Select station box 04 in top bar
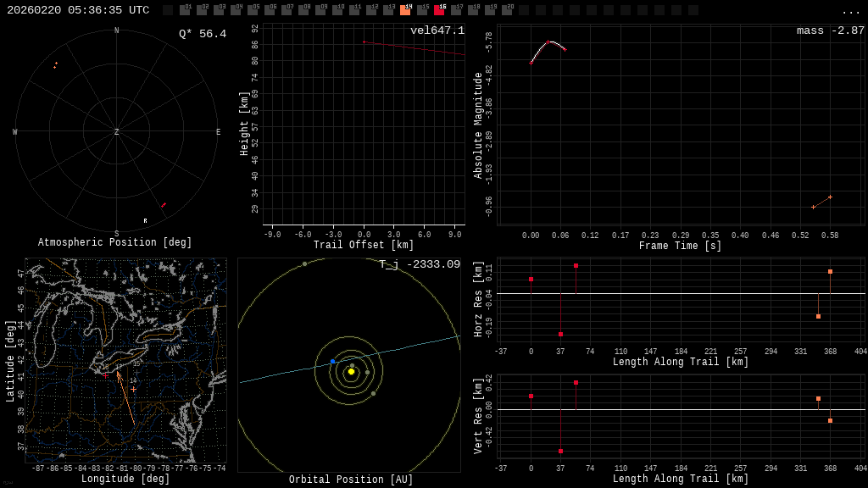The height and width of the screenshot is (488, 868). coord(236,10)
